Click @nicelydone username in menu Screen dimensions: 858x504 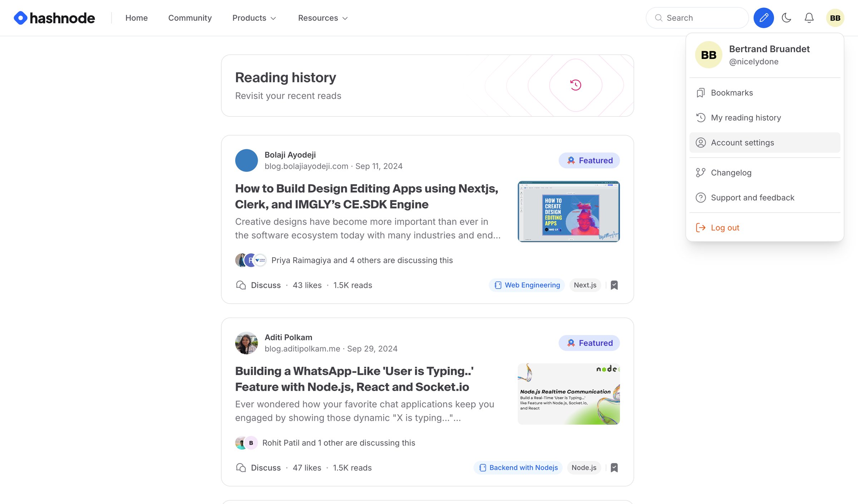click(x=754, y=62)
